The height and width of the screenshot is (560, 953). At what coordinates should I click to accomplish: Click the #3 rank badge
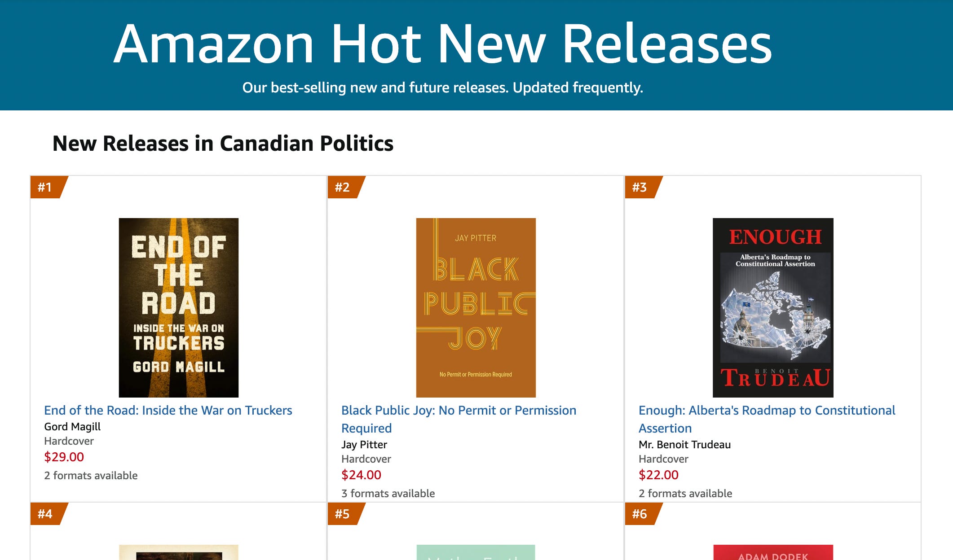(x=643, y=187)
